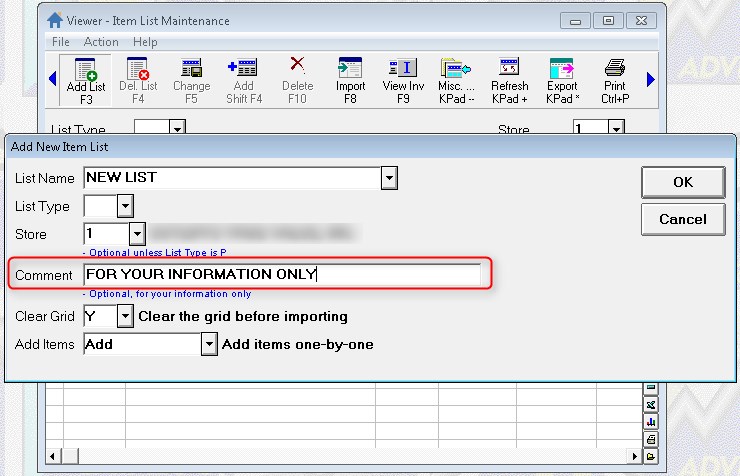Expand the Clear Grid Y dropdown
740x476 pixels.
pyautogui.click(x=125, y=316)
